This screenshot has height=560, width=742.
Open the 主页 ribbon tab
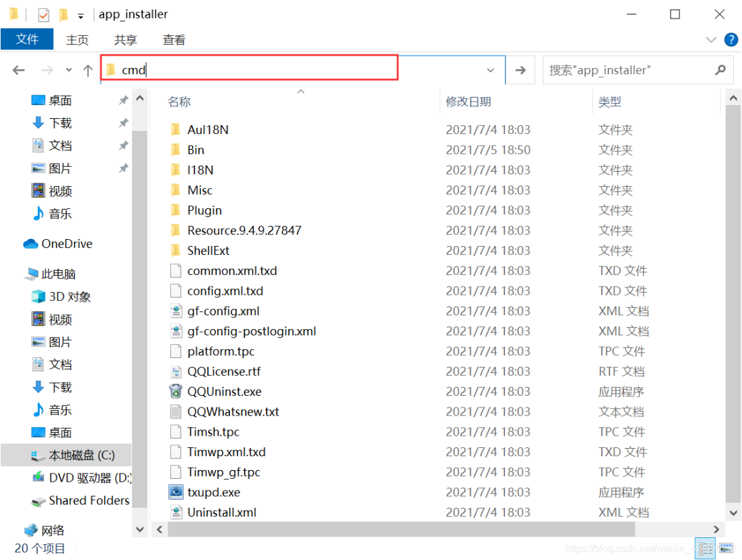(x=77, y=40)
